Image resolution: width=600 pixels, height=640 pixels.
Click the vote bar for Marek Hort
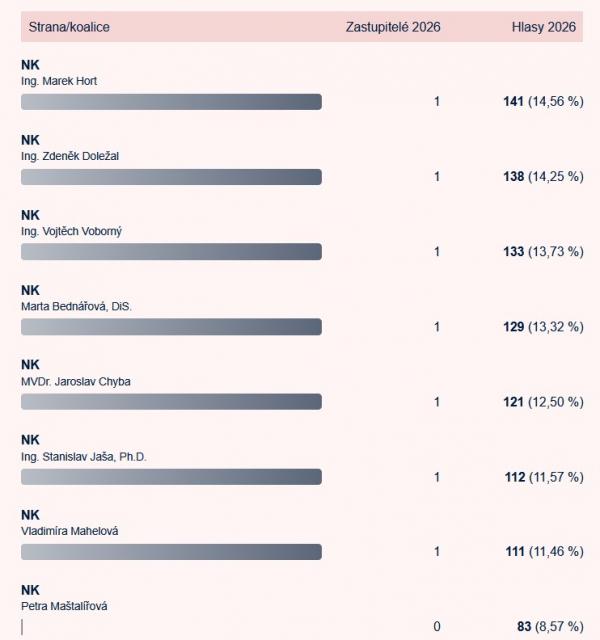point(171,102)
